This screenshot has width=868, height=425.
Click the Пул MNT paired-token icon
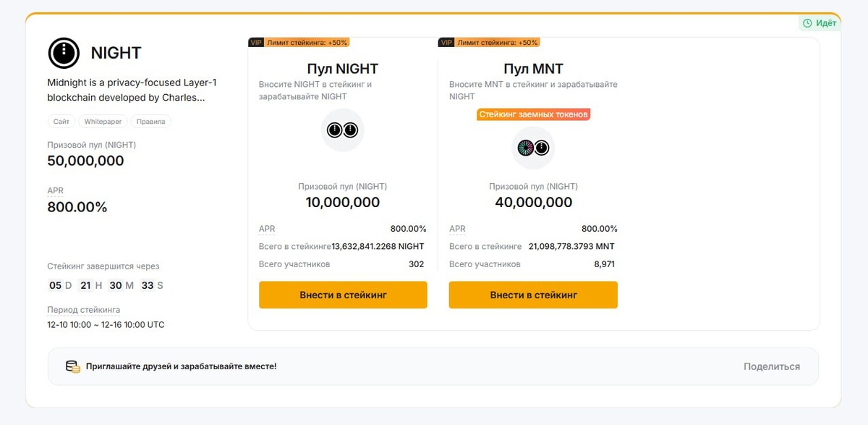[x=533, y=148]
